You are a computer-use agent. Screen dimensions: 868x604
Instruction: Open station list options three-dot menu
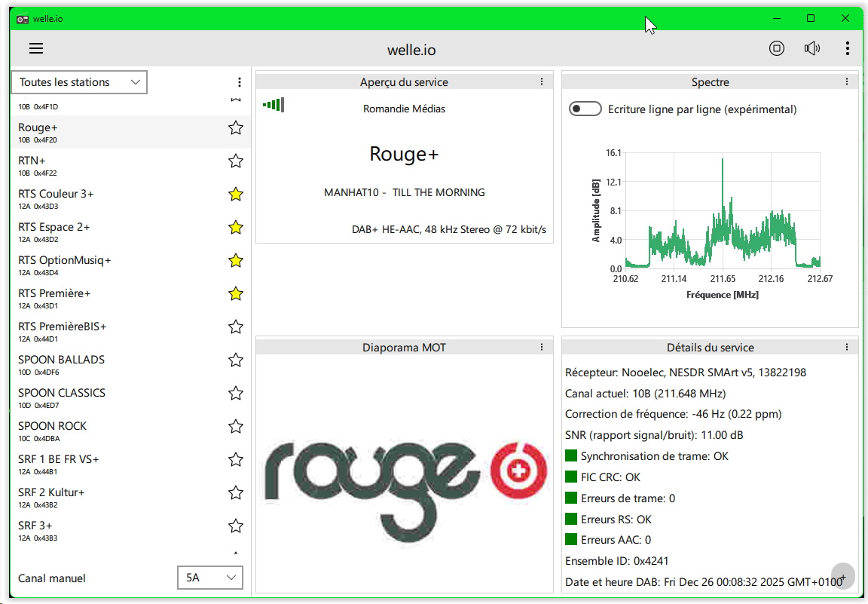click(x=240, y=82)
